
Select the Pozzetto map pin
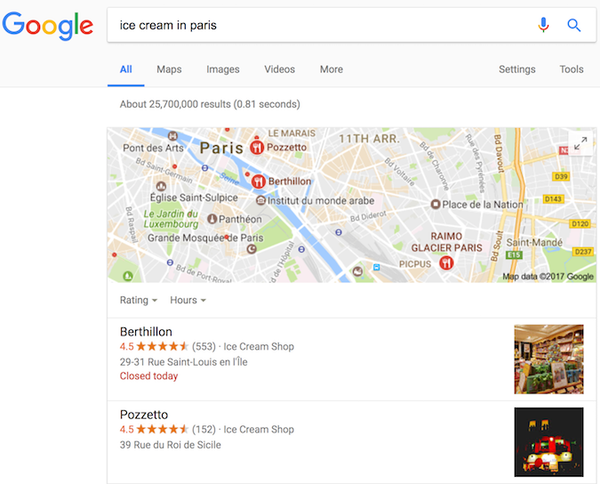click(257, 147)
